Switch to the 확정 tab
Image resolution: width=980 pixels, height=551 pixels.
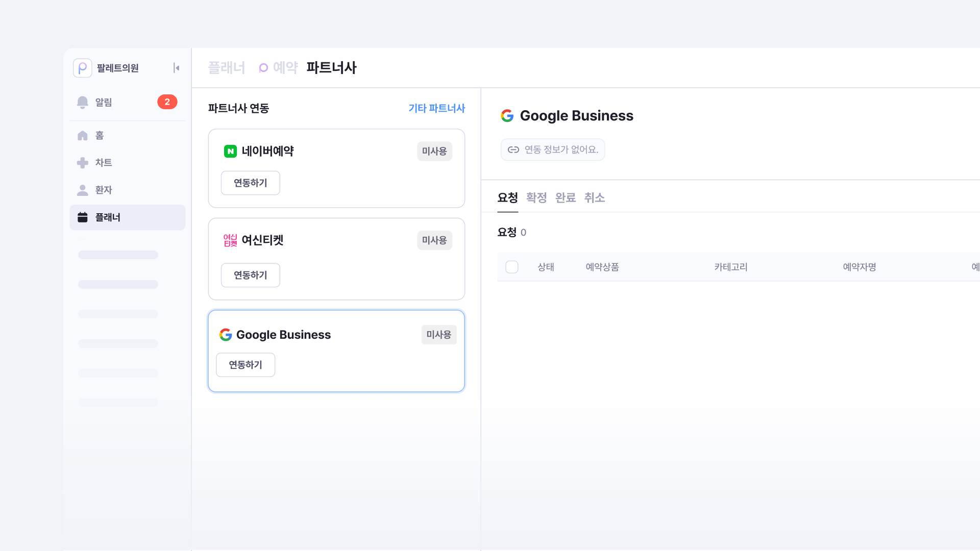click(x=536, y=197)
